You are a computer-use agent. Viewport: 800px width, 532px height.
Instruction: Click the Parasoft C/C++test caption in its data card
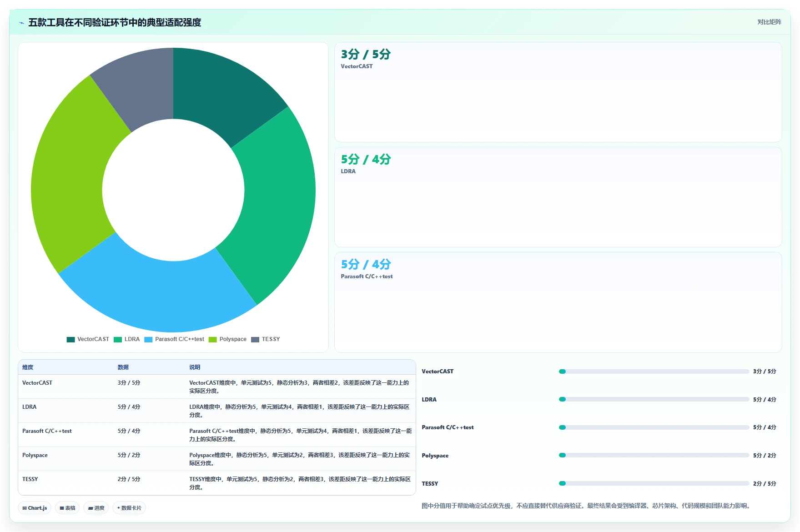(x=367, y=276)
